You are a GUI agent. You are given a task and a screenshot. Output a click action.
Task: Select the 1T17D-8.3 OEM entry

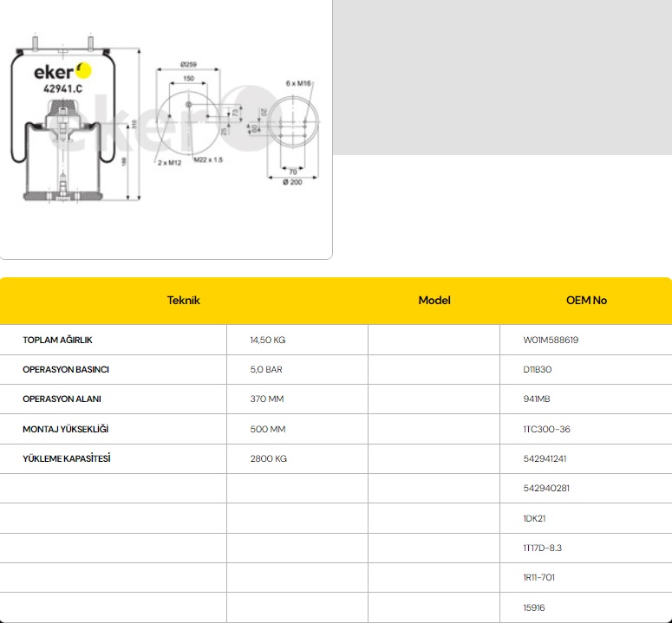pos(543,548)
